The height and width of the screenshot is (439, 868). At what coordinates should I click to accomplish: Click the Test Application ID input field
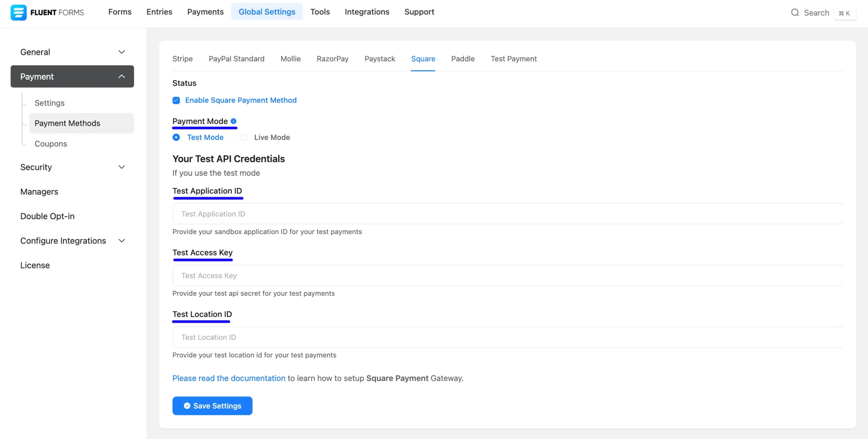point(508,214)
